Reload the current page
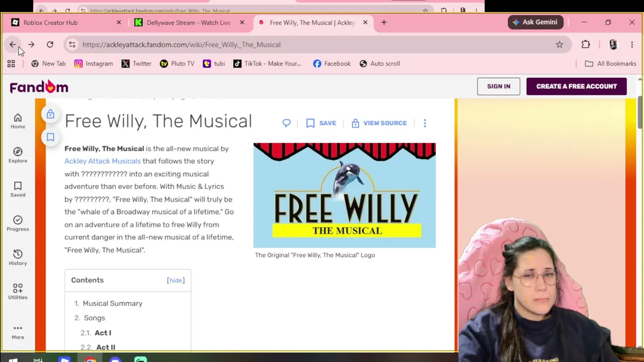Image resolution: width=644 pixels, height=362 pixels. point(50,44)
